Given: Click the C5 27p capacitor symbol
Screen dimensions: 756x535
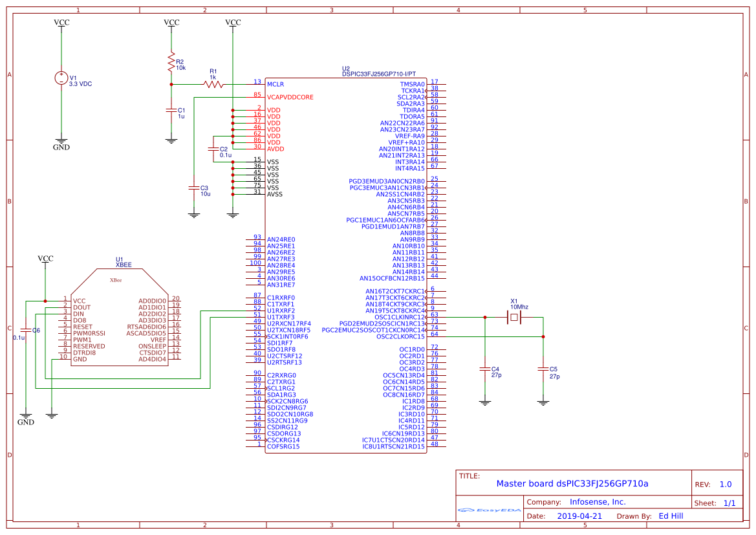Looking at the screenshot, I should (x=543, y=370).
